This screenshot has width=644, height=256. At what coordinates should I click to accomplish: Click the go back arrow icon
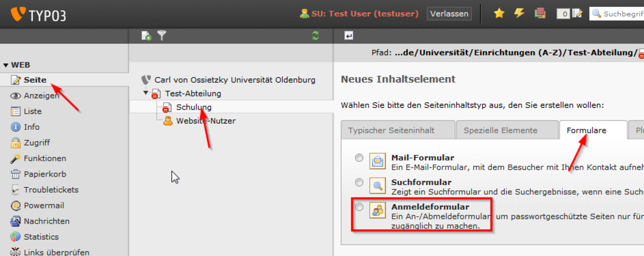349,36
